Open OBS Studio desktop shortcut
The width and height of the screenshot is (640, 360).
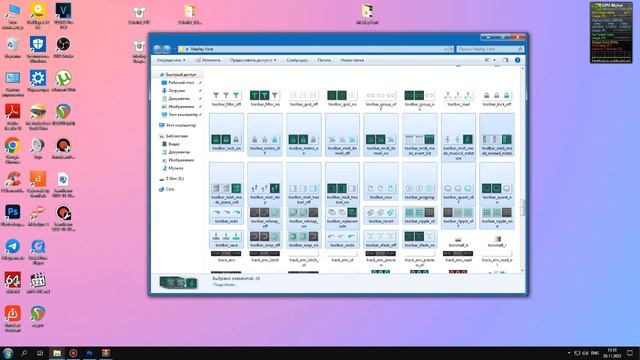63,47
